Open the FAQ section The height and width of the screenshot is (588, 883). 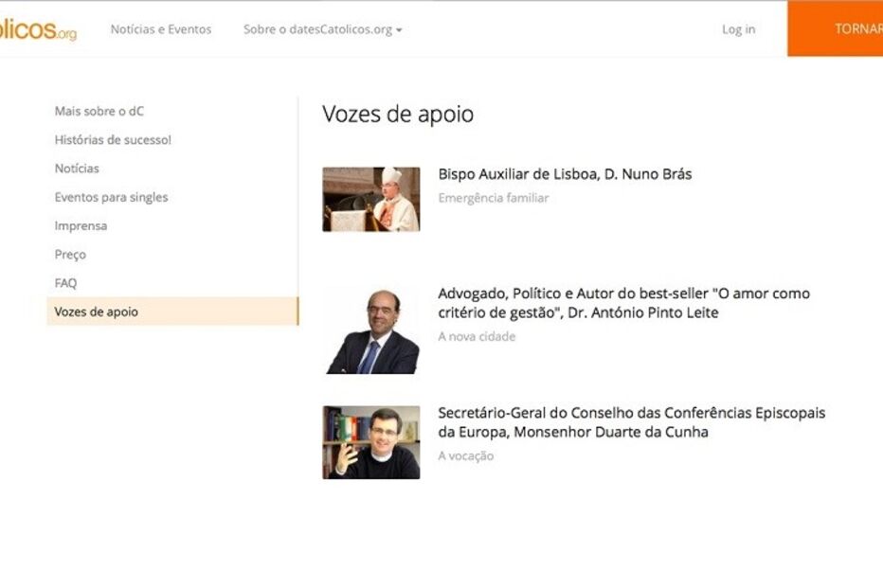pyautogui.click(x=66, y=282)
